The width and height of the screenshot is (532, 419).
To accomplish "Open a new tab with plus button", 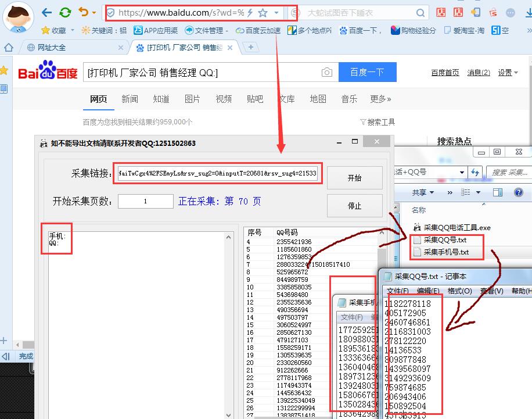I will (x=251, y=47).
